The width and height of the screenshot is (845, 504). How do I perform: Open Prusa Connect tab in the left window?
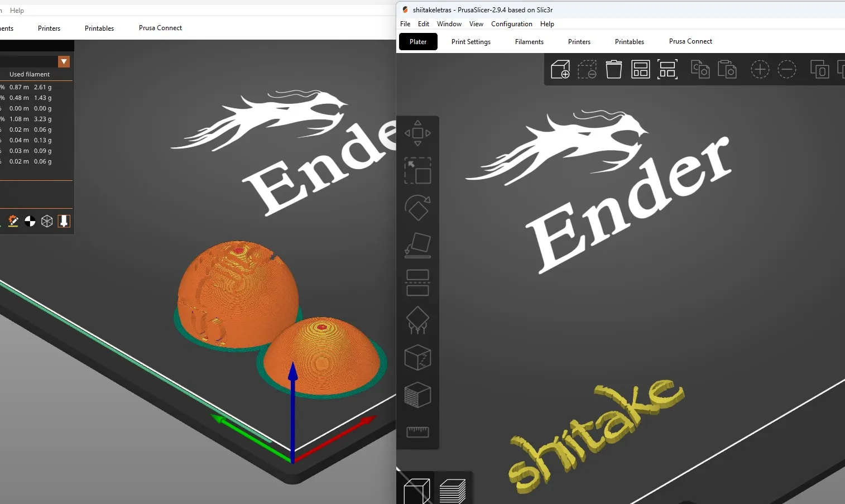coord(160,28)
